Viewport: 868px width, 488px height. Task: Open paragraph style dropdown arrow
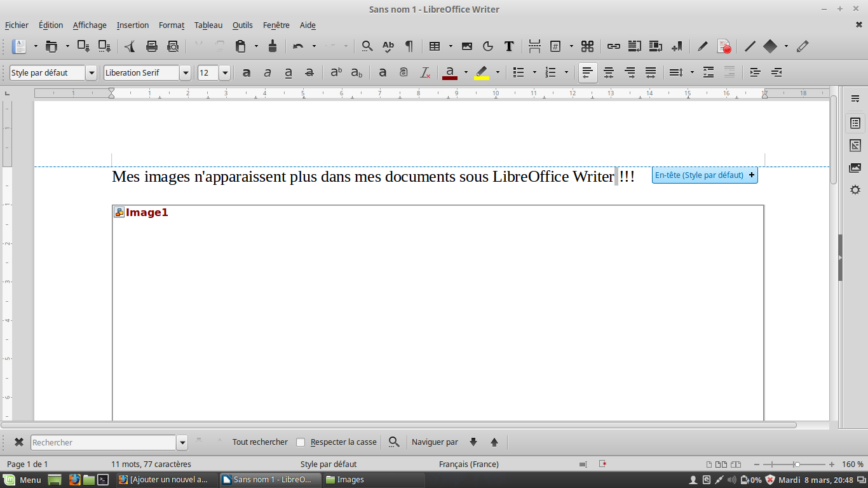point(92,72)
